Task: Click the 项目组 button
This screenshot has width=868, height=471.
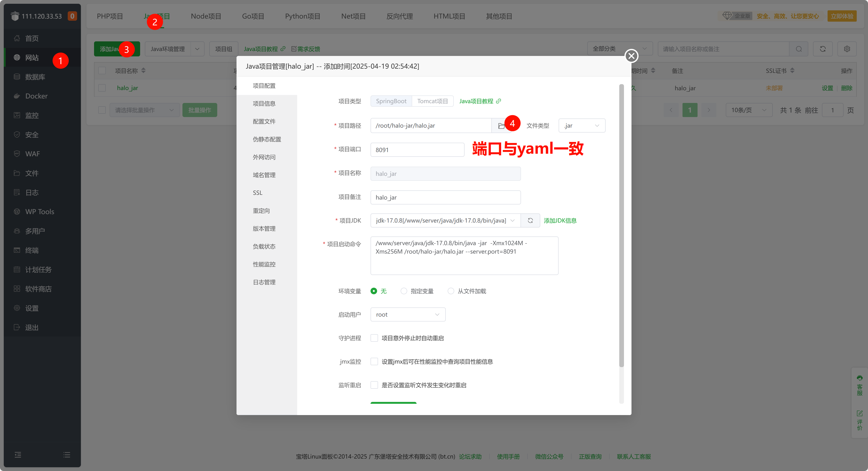Action: pyautogui.click(x=224, y=49)
